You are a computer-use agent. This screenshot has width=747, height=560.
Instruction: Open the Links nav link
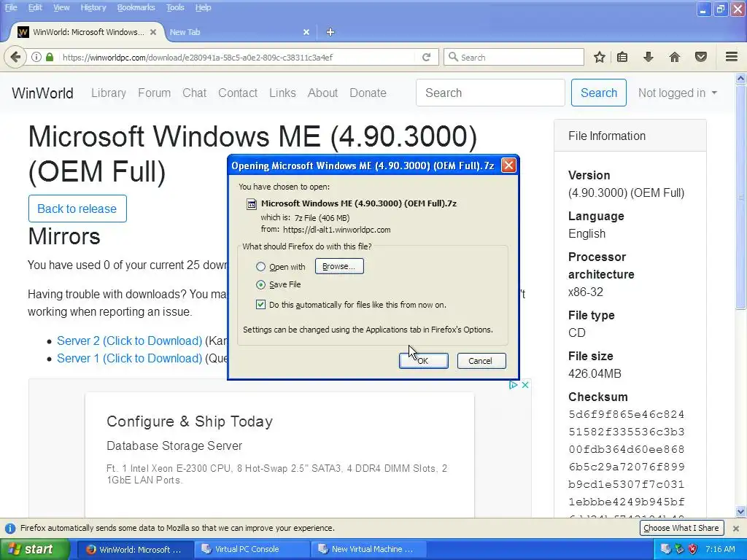(282, 93)
